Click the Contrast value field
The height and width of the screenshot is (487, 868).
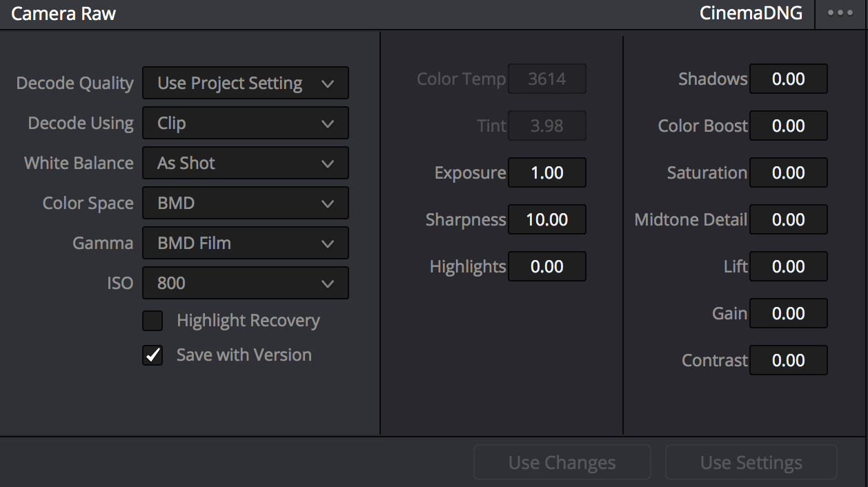point(788,360)
